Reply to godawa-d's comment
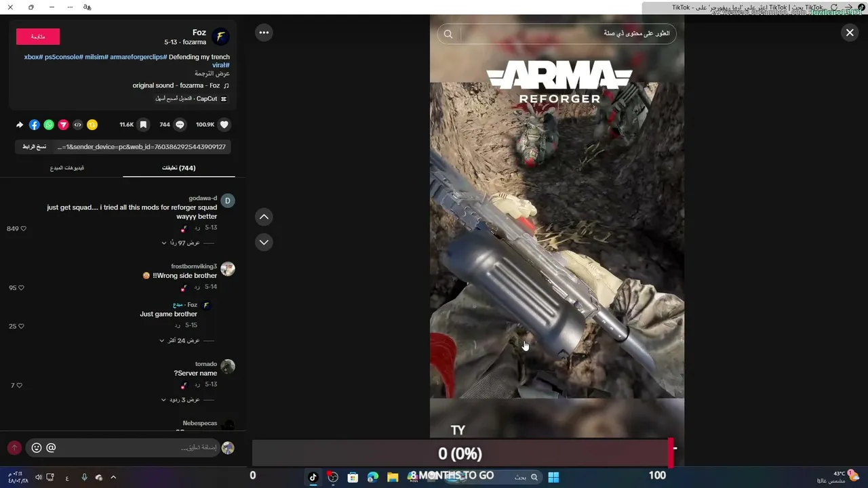 [x=197, y=228]
